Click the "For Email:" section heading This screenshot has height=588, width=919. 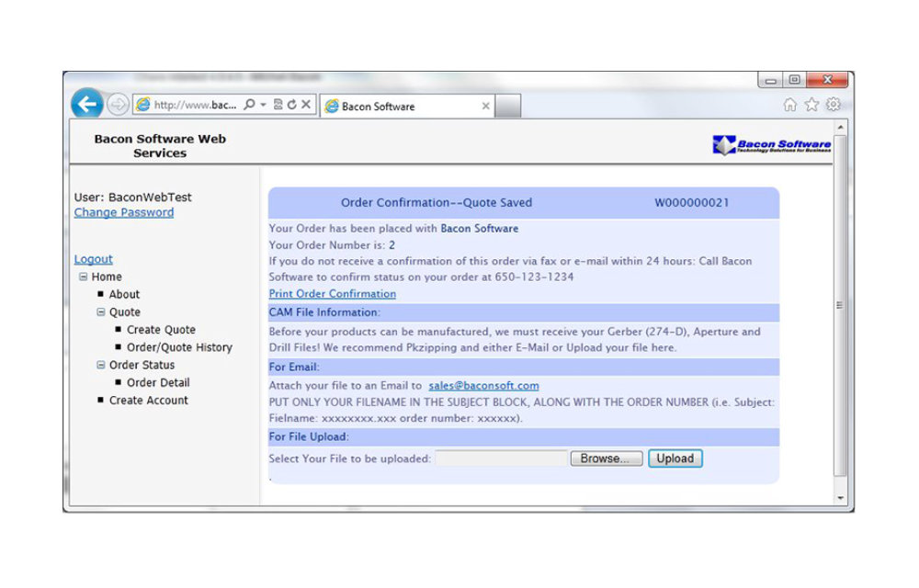[x=294, y=367]
